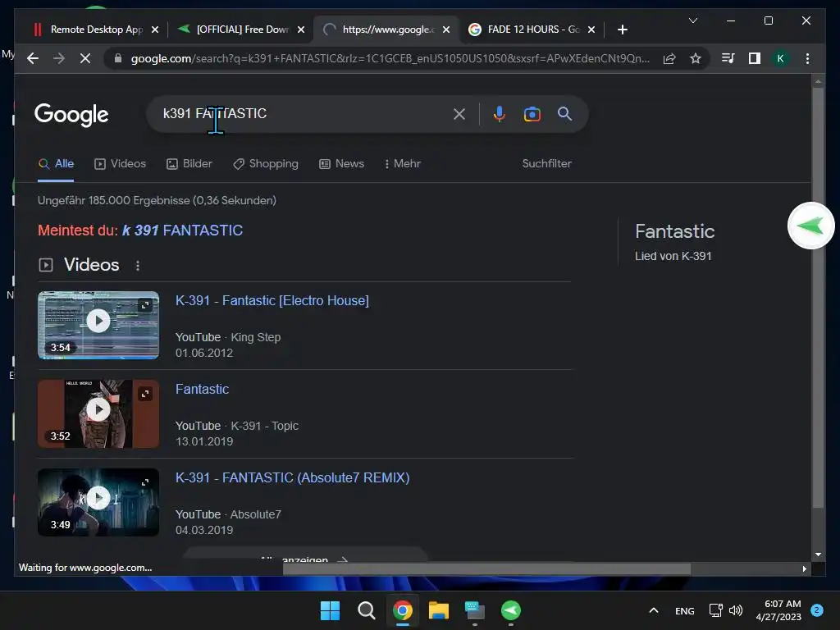Screen dimensions: 840x630
Task: Clear the search box with the X icon
Action: pos(459,113)
